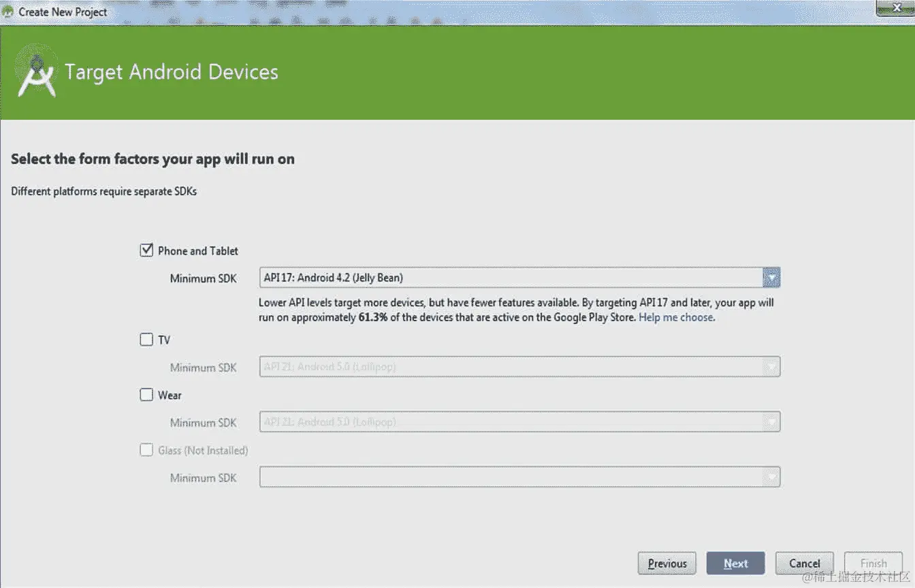Click the blue dropdown arrow on the API 17 combo

772,277
